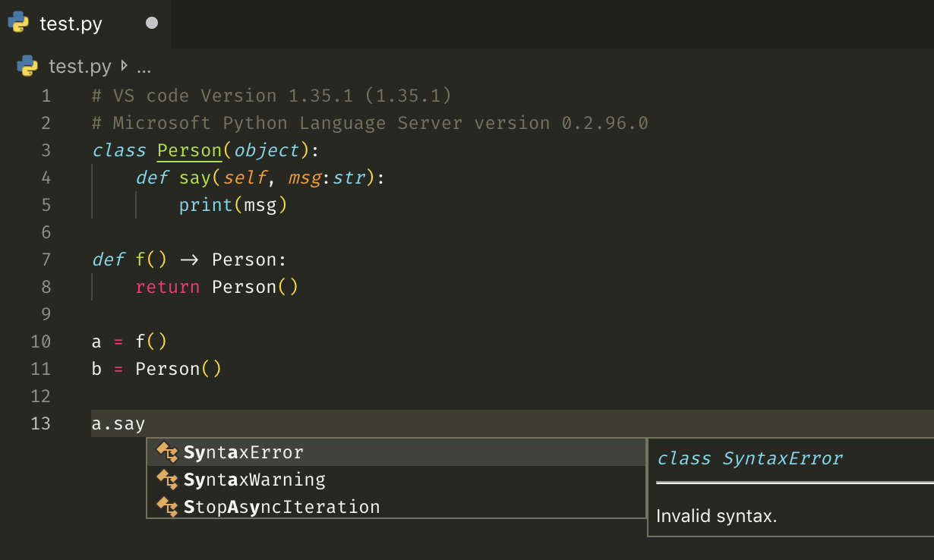Click line number 10 in the gutter

[40, 341]
